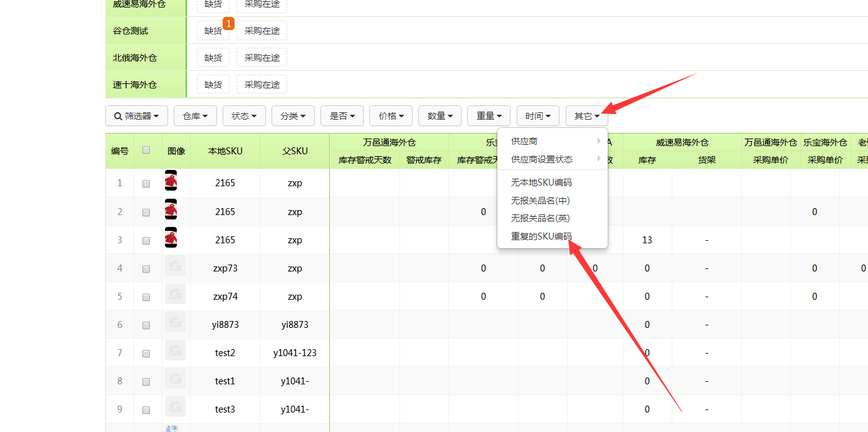
Task: Select 重复的SKU编码 from the menu
Action: 541,236
